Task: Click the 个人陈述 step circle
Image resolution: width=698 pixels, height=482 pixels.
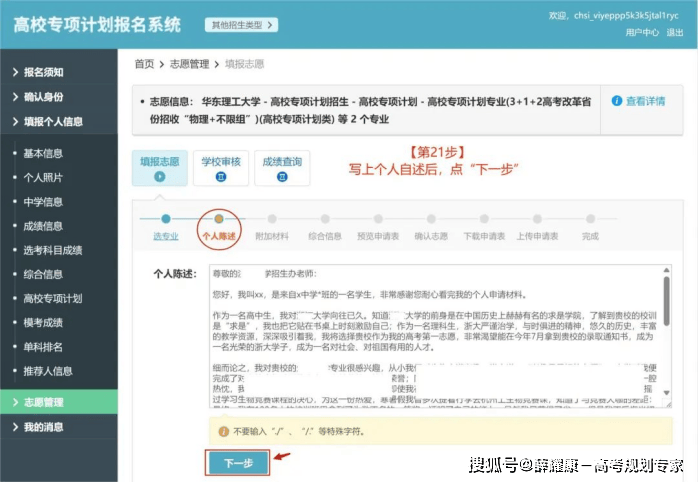Action: (x=219, y=219)
